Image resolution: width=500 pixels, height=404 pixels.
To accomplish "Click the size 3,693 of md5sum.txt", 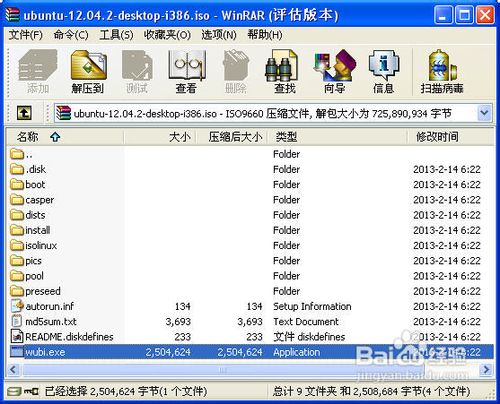I will 178,321.
